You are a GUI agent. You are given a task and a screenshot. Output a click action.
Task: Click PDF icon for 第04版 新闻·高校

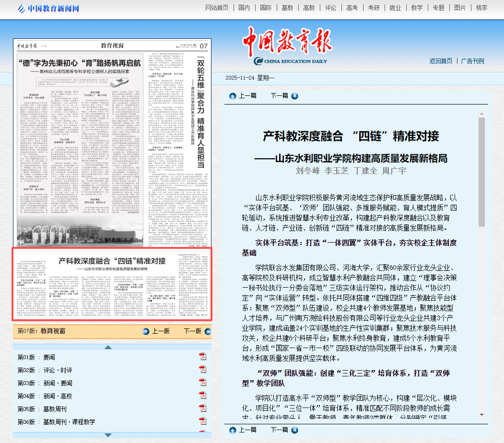pyautogui.click(x=203, y=396)
